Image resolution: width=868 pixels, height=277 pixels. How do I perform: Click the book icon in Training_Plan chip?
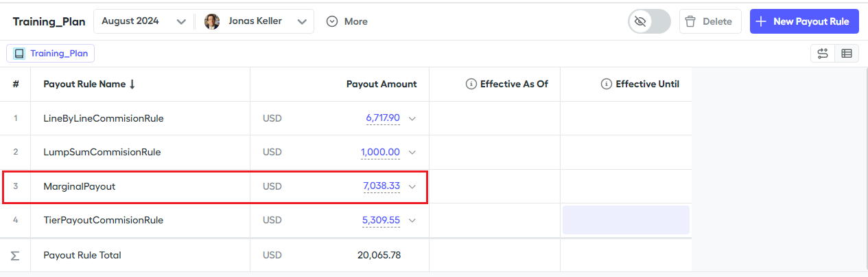[19, 54]
